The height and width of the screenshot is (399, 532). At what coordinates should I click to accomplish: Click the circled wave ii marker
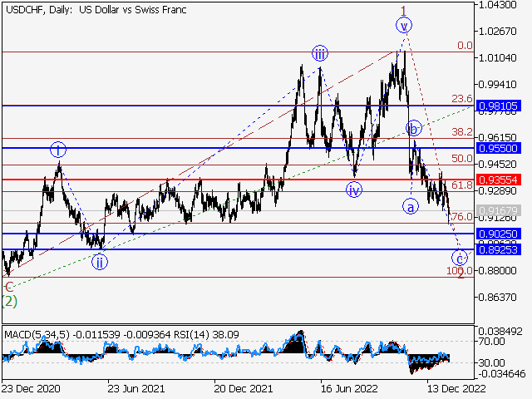tap(100, 263)
